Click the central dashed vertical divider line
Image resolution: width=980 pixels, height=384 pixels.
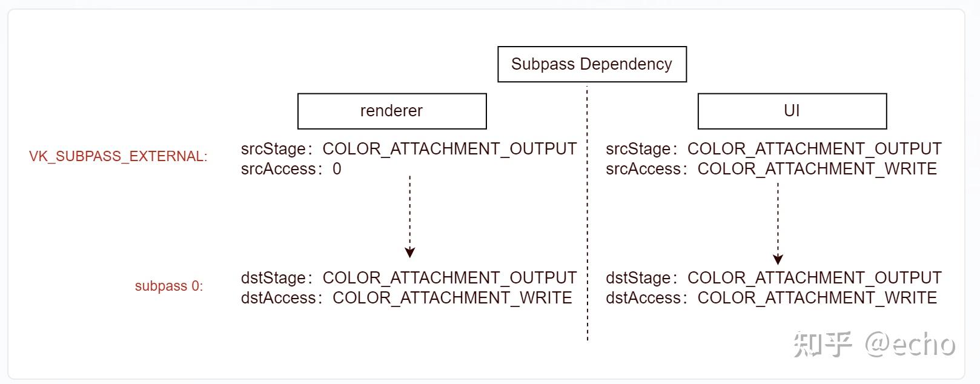coord(588,230)
